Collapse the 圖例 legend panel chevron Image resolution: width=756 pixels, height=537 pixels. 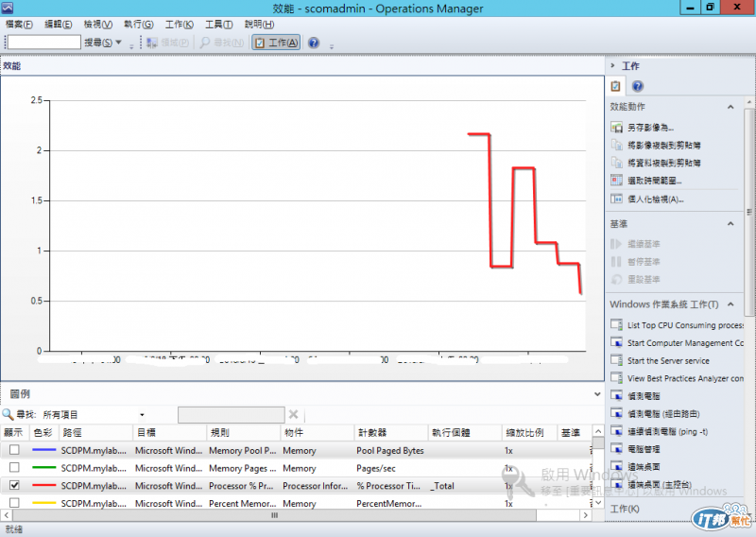[x=597, y=394]
